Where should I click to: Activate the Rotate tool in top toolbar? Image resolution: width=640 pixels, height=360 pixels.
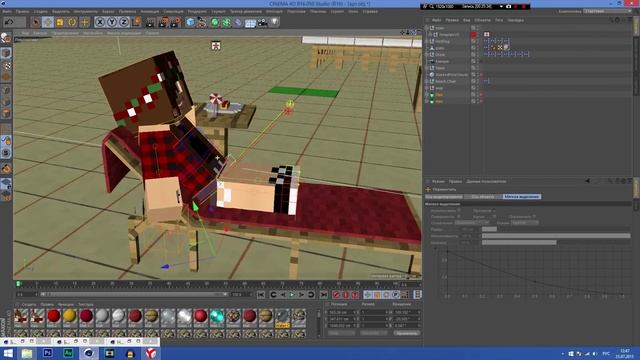point(72,22)
